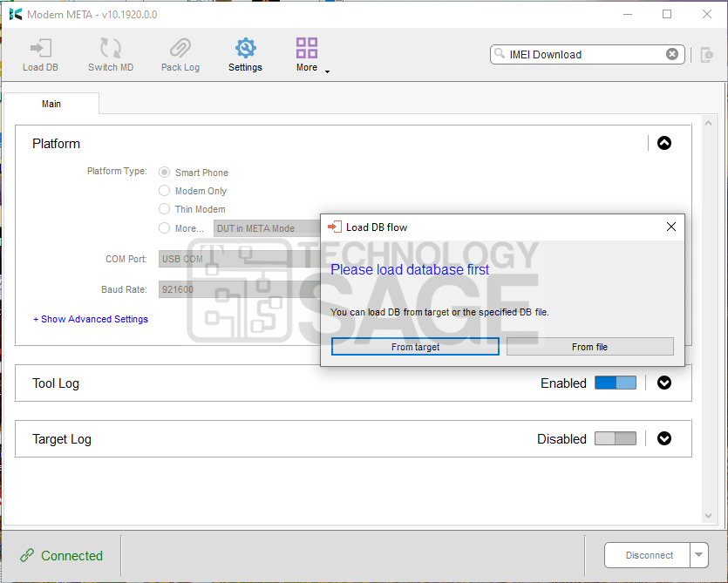728x583 pixels.
Task: Click Show Advanced Settings link
Action: pyautogui.click(x=91, y=319)
